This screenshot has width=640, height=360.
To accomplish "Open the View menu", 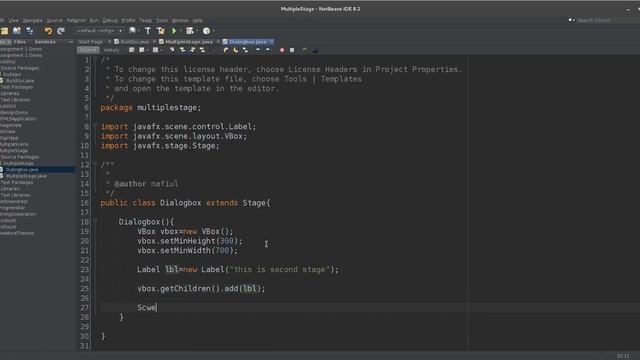I will [13, 20].
